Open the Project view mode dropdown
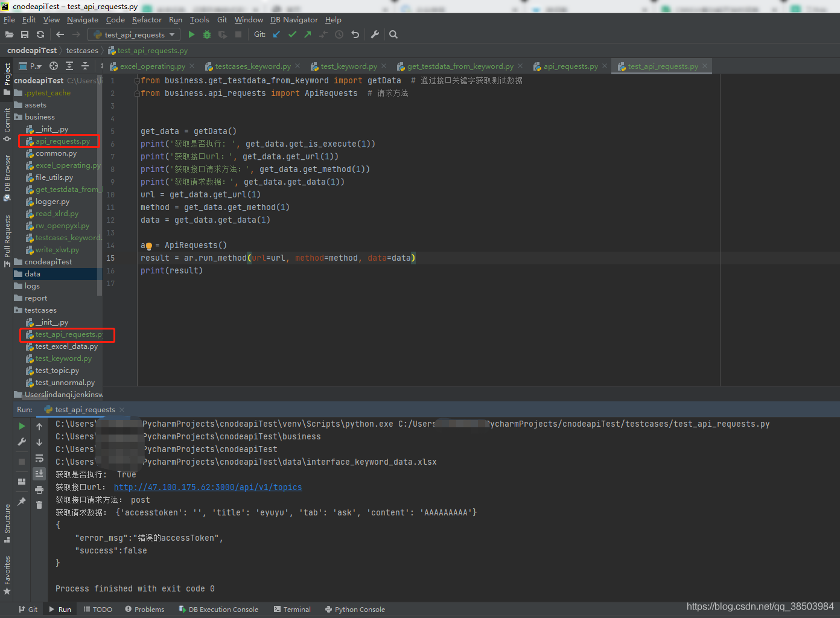Viewport: 840px width, 618px height. [x=31, y=66]
